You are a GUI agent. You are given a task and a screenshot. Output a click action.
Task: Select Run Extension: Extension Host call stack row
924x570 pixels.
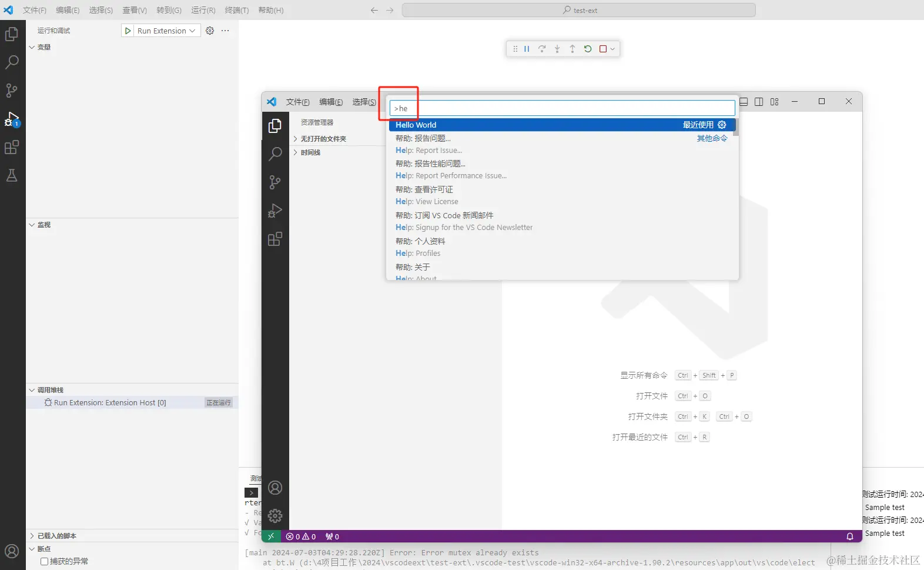132,402
